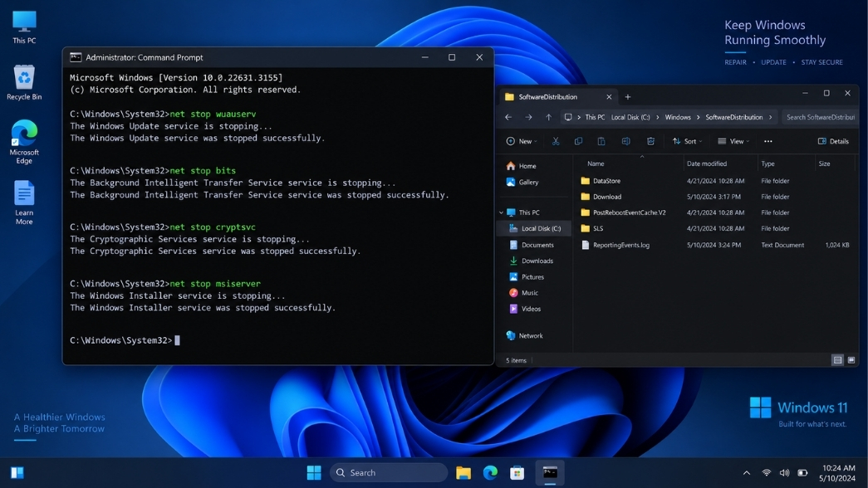Add a new Explorer tab with plus icon

628,97
